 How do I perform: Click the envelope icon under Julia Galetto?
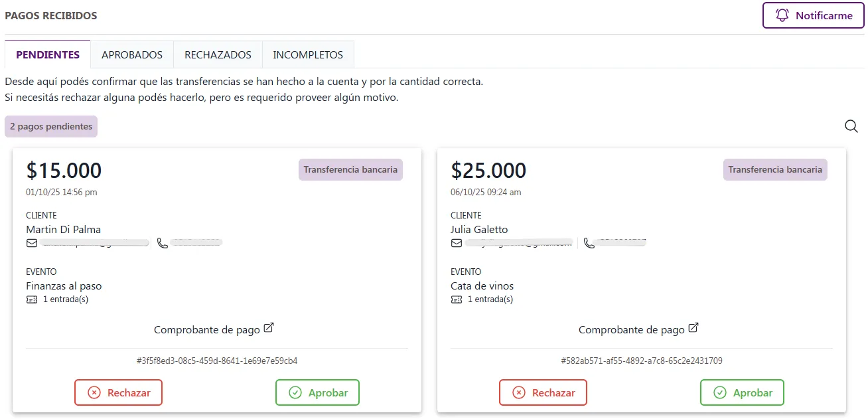[x=457, y=243]
